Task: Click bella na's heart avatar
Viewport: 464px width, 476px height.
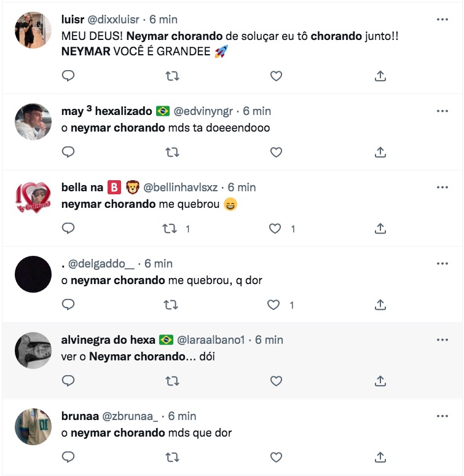Action: click(x=33, y=198)
